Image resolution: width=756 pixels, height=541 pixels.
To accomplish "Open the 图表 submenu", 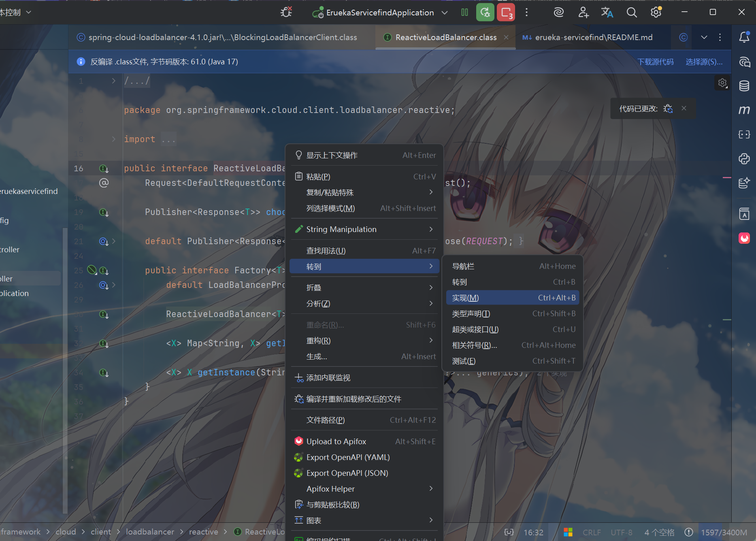I will click(x=364, y=520).
